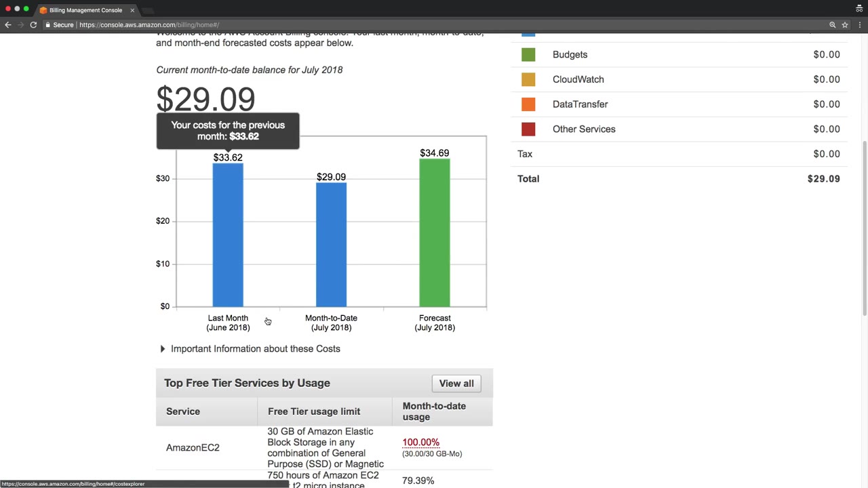This screenshot has height=488, width=868.
Task: Click the page's vertical scrollbar
Action: (x=865, y=228)
